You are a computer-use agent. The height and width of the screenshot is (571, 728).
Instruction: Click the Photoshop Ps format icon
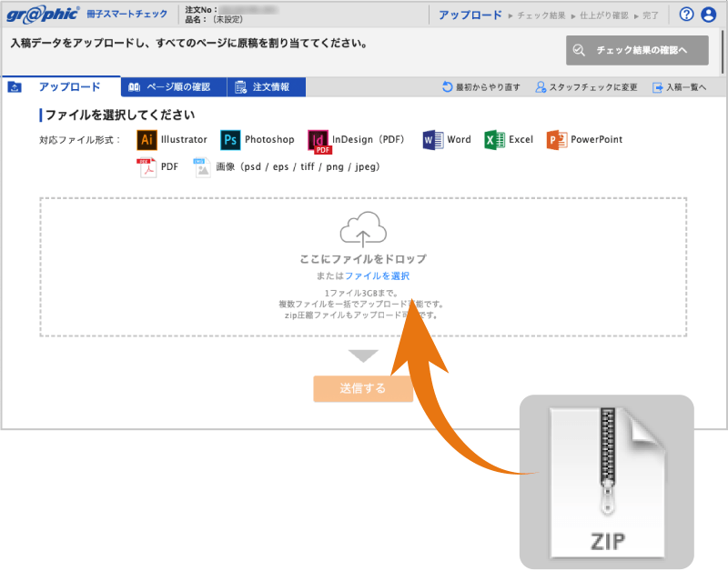click(230, 140)
